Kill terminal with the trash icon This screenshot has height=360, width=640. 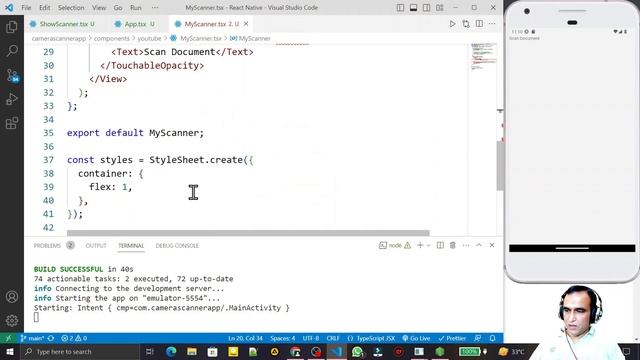453,245
